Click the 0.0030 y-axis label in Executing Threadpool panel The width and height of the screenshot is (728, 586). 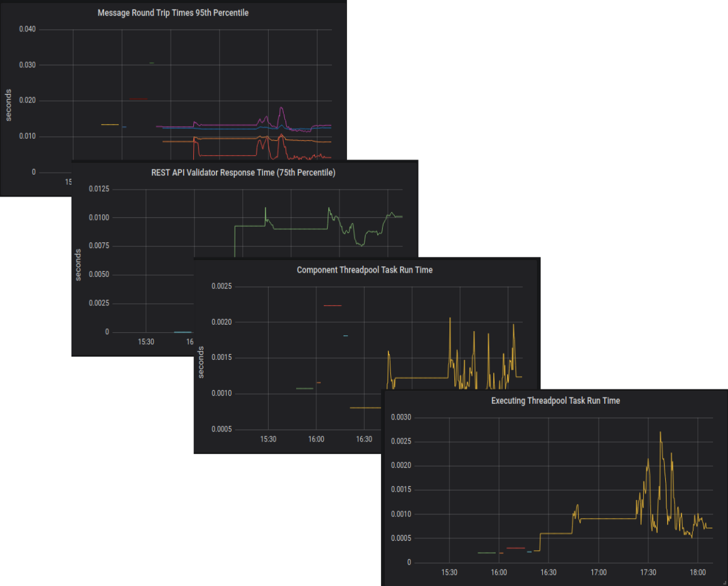click(x=400, y=417)
